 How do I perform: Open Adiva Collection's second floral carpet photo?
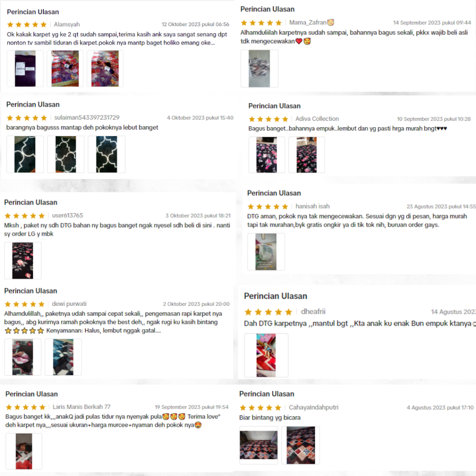pyautogui.click(x=307, y=155)
